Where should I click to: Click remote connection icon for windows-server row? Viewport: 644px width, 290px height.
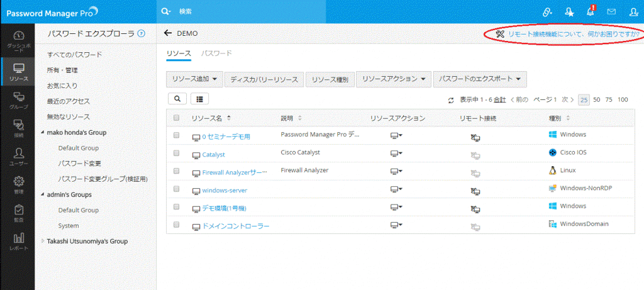pyautogui.click(x=475, y=189)
